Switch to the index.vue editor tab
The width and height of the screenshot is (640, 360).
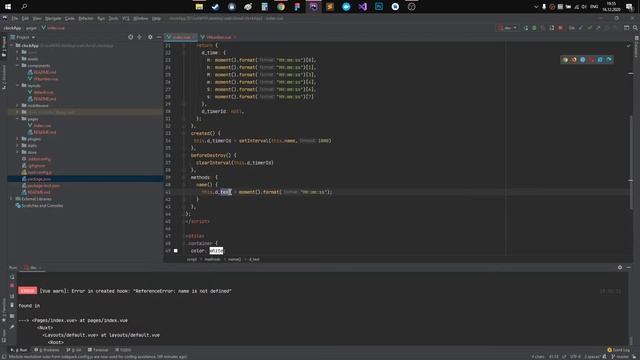180,37
